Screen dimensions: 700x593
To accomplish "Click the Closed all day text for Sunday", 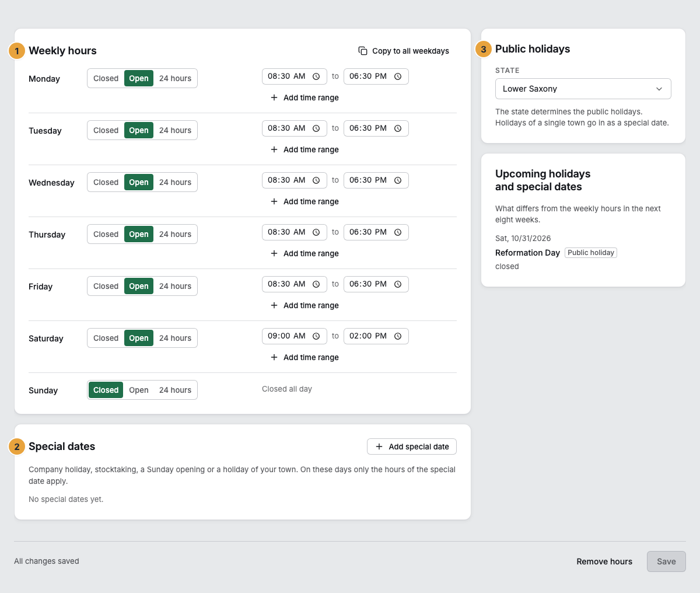I will [287, 389].
